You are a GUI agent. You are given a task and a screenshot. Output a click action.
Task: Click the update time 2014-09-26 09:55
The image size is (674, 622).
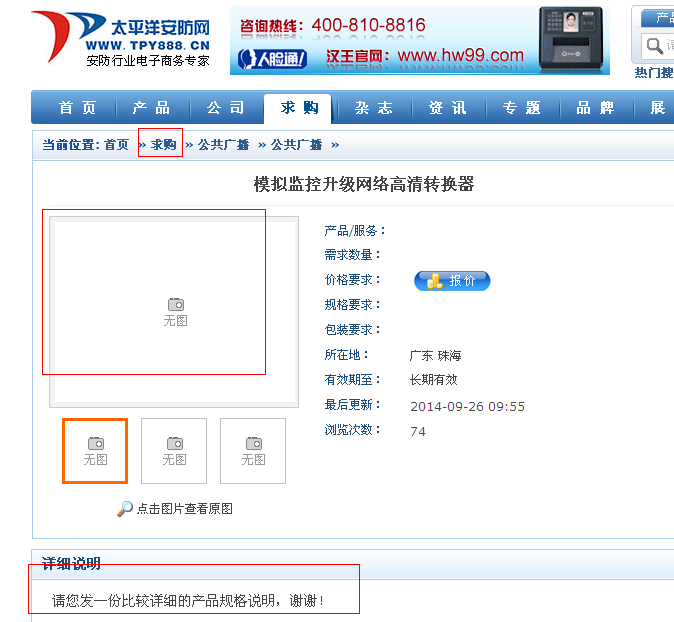[467, 406]
